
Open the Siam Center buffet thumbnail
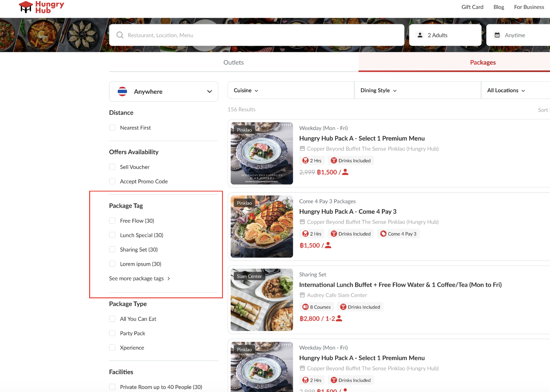(262, 300)
